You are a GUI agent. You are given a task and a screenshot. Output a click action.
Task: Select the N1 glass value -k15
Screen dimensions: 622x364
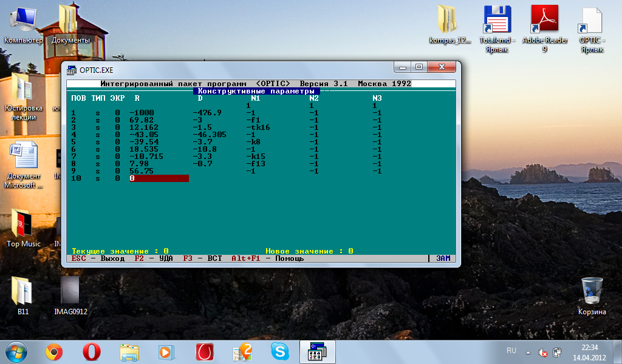click(256, 157)
